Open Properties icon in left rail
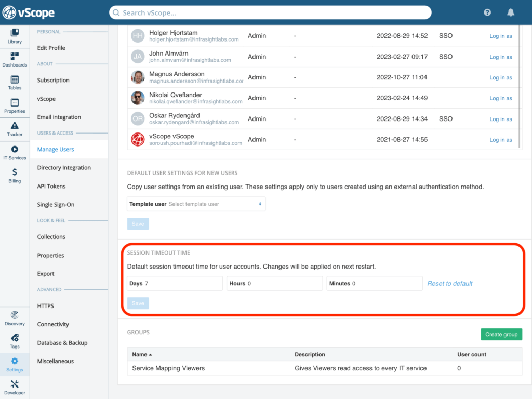Image resolution: width=532 pixels, height=399 pixels. (x=15, y=102)
